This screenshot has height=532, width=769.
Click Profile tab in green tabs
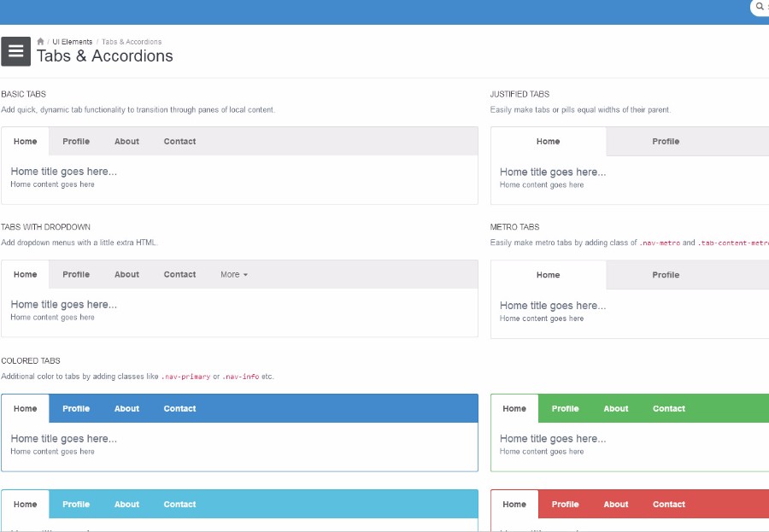point(565,409)
